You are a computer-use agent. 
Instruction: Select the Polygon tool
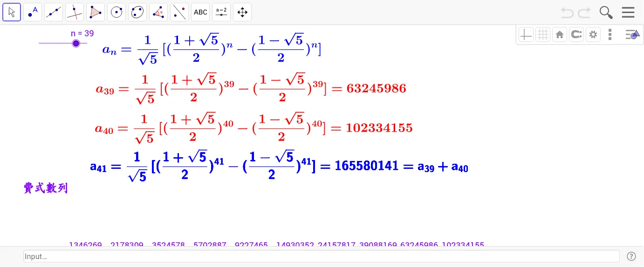click(x=96, y=12)
